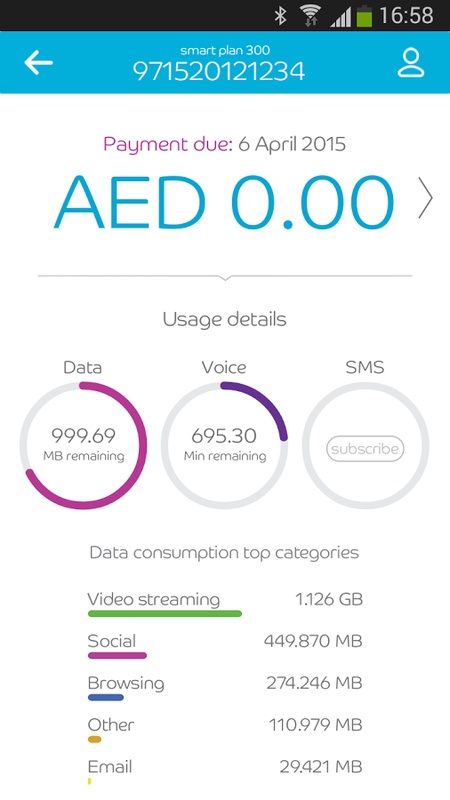Tap the back arrow icon
The image size is (450, 800).
point(38,63)
